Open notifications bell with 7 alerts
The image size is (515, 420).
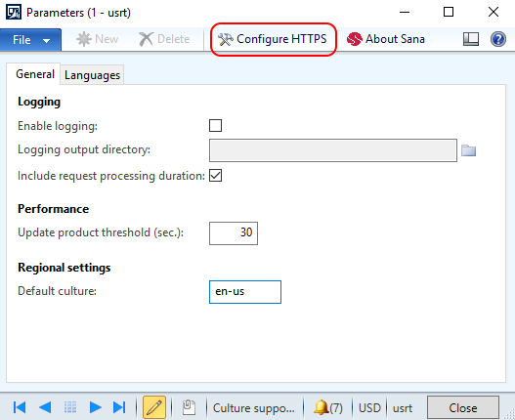327,407
